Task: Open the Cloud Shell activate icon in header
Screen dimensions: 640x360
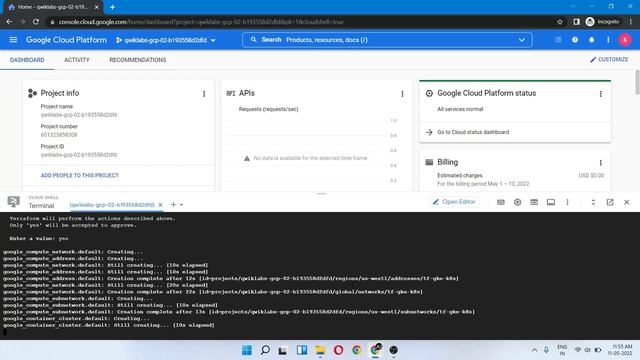Action: click(x=558, y=40)
